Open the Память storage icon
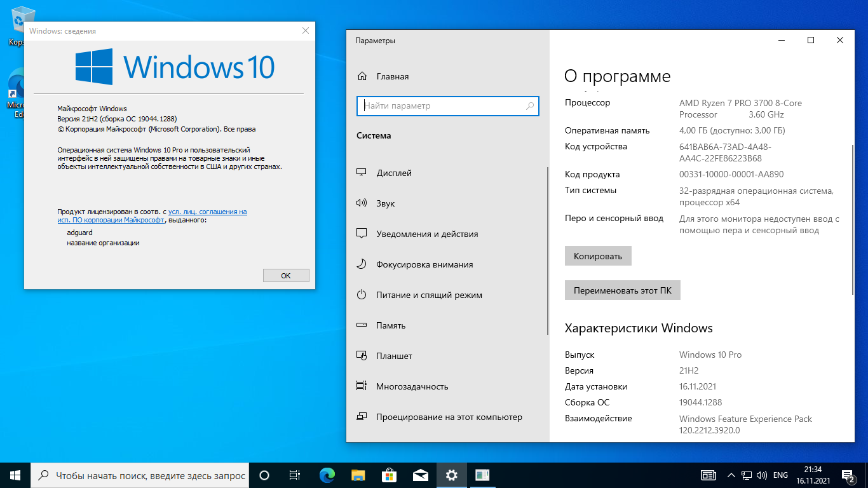The width and height of the screenshot is (868, 488). 362,325
